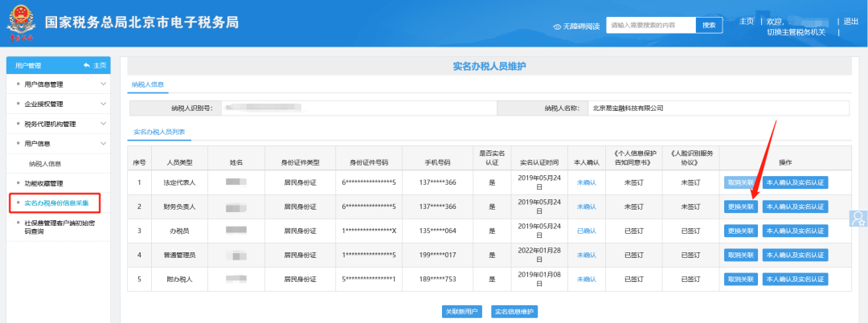Image resolution: width=868 pixels, height=323 pixels.
Task: Click date 2019年01月08日
Action: [x=539, y=280]
